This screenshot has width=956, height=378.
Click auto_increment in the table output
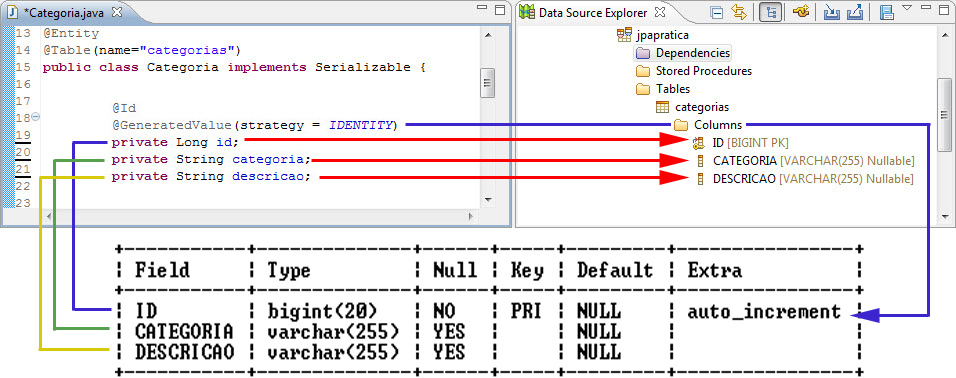click(x=764, y=312)
